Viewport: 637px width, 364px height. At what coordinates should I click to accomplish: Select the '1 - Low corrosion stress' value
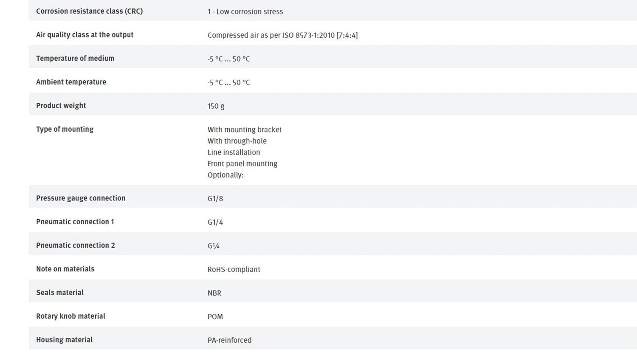click(x=245, y=12)
